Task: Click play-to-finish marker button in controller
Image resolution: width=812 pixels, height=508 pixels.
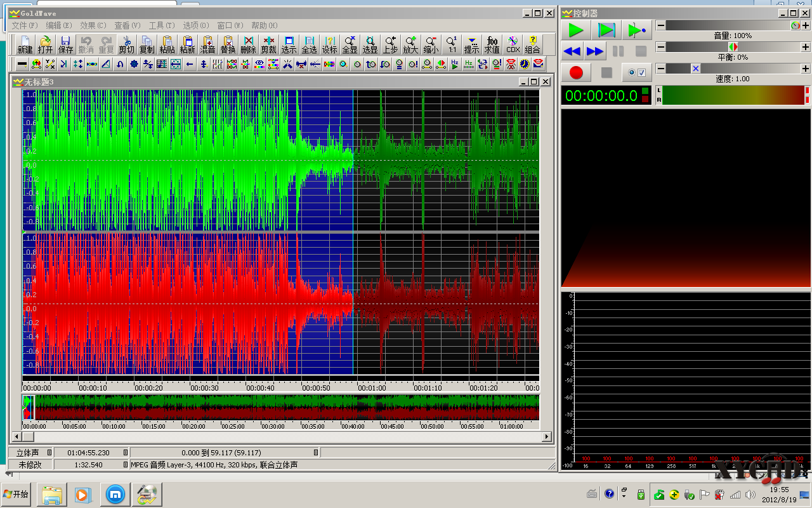Action: [x=636, y=30]
